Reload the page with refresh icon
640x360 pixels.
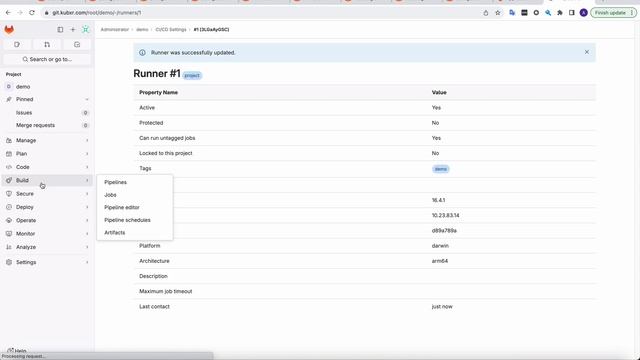(32, 13)
